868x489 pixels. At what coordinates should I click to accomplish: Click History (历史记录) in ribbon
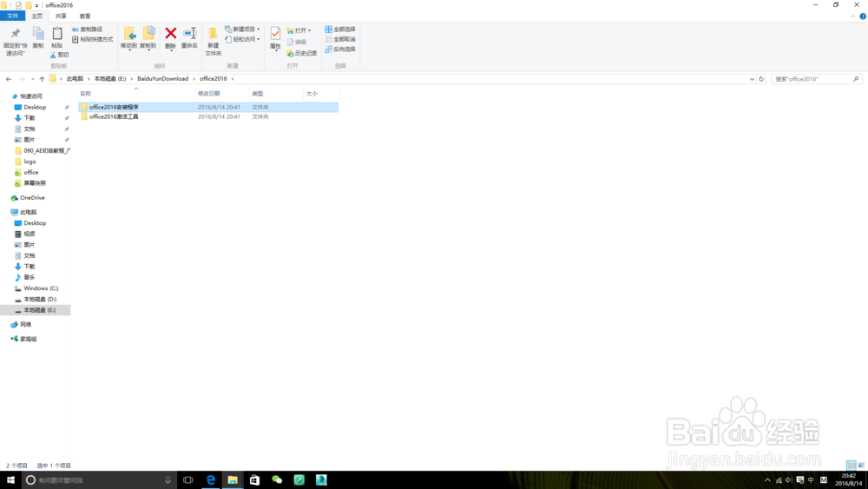tap(302, 53)
